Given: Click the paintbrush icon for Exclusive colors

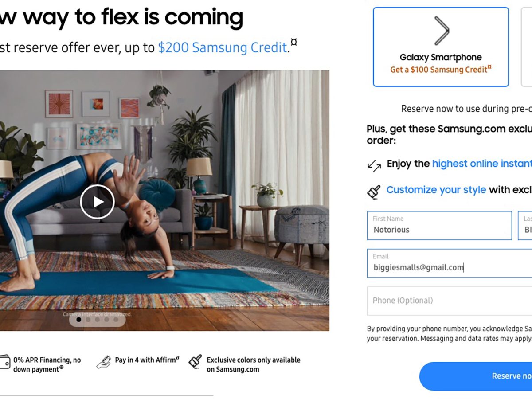Looking at the screenshot, I should [x=195, y=362].
